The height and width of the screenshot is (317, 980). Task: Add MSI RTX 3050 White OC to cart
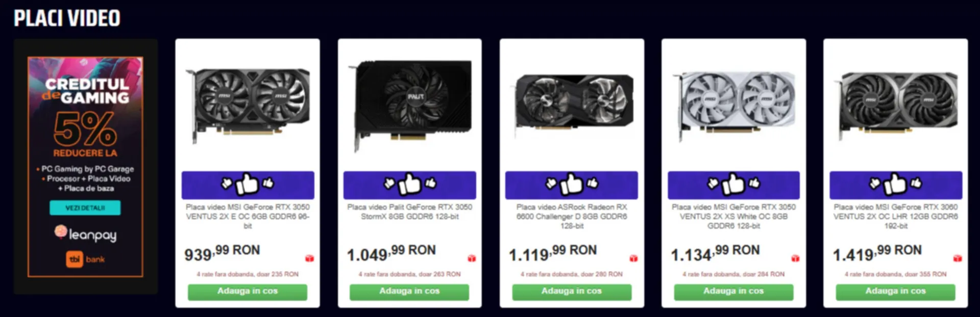tap(733, 292)
